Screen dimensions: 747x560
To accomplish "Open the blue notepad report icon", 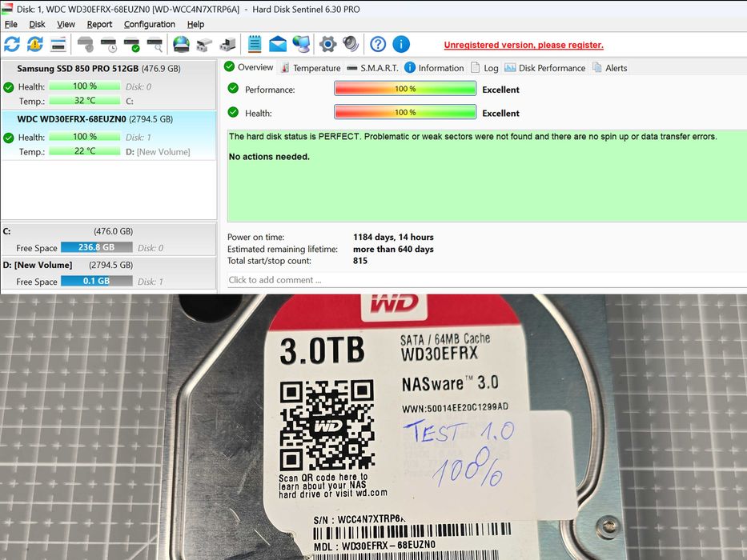I will 255,44.
